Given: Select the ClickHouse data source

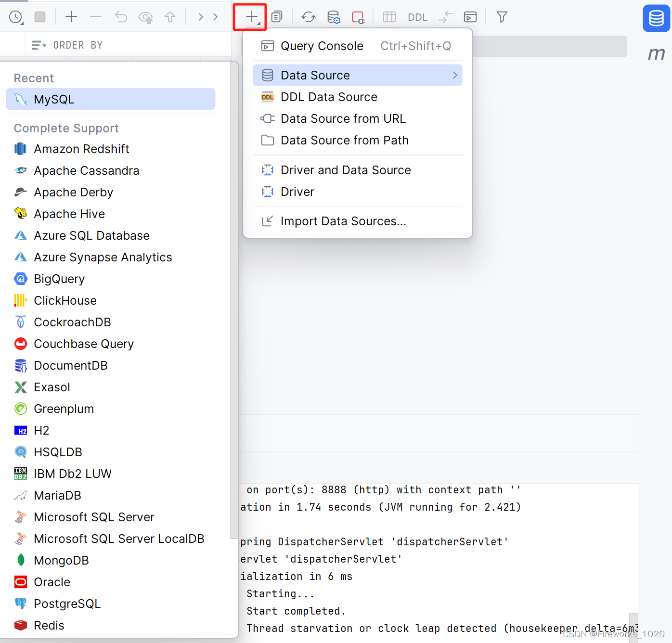Looking at the screenshot, I should click(x=111, y=300).
